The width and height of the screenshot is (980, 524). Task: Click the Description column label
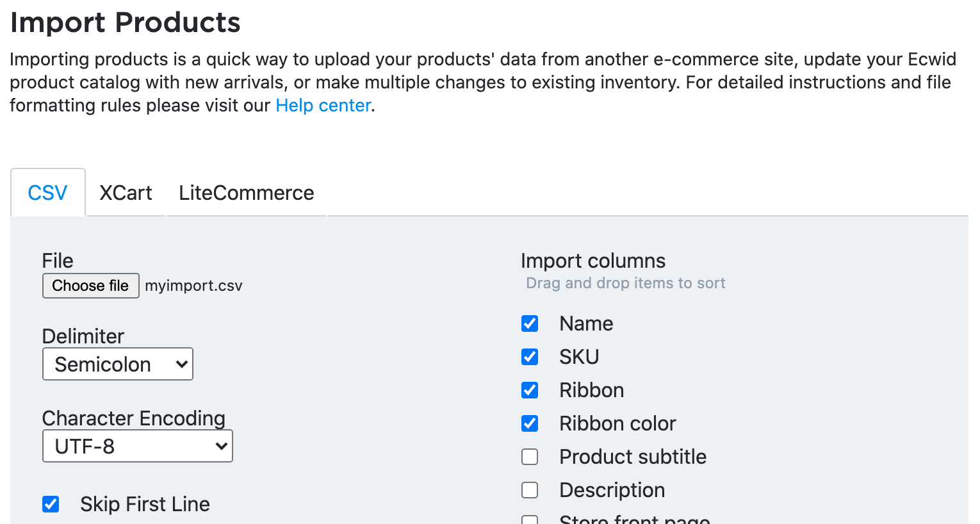pos(612,490)
